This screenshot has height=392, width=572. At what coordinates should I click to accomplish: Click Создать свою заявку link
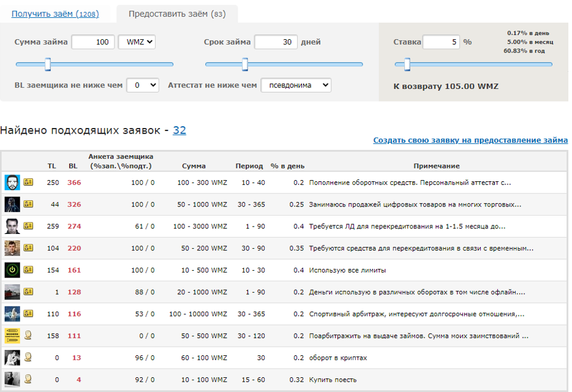[x=470, y=140]
